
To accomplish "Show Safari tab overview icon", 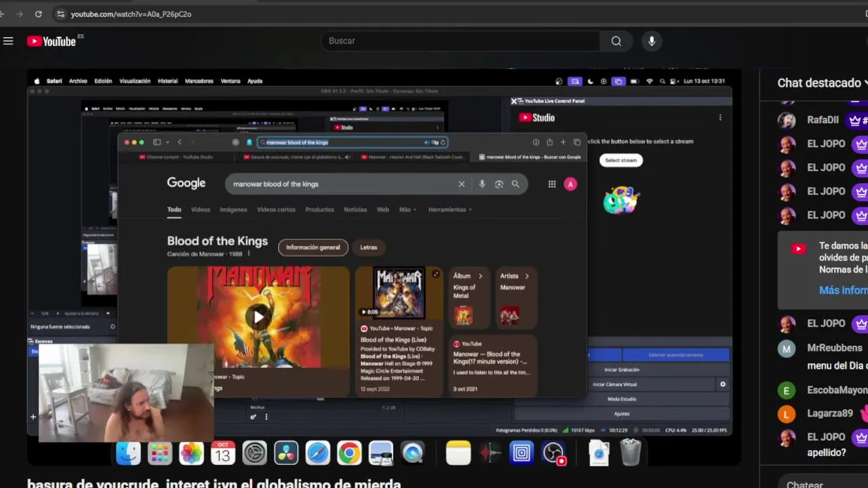I will (x=577, y=142).
